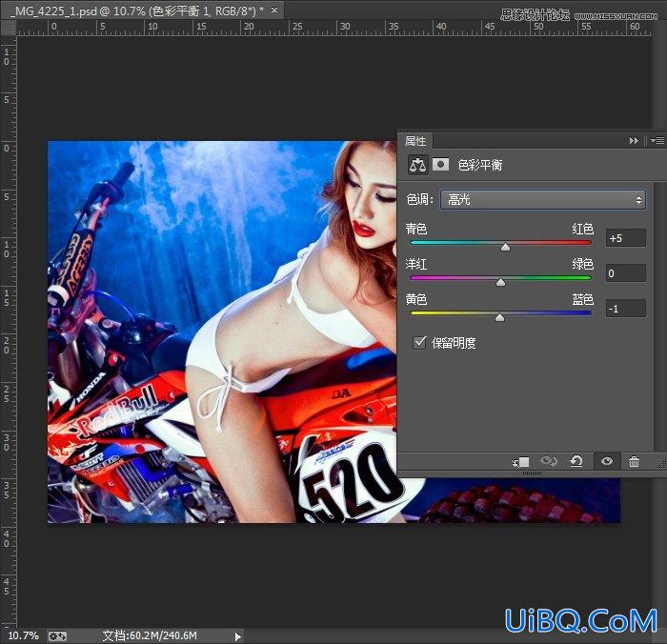Open the 色调 tone dropdown showing 高光

coord(543,199)
